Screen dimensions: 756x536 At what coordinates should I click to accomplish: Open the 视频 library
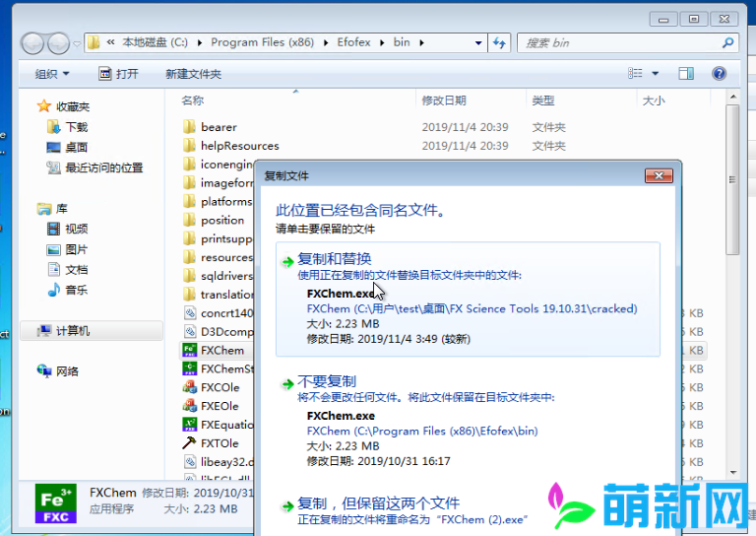(x=68, y=229)
